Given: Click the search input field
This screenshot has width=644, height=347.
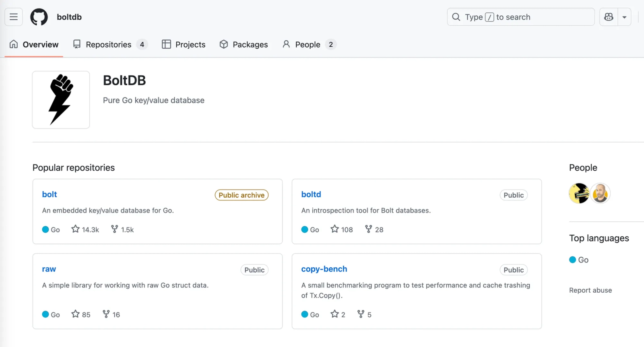Looking at the screenshot, I should click(x=521, y=17).
